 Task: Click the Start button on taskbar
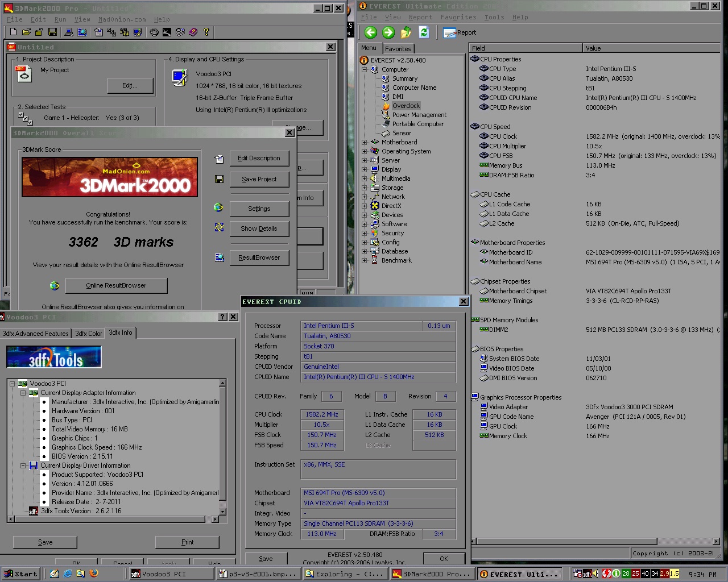[x=20, y=574]
